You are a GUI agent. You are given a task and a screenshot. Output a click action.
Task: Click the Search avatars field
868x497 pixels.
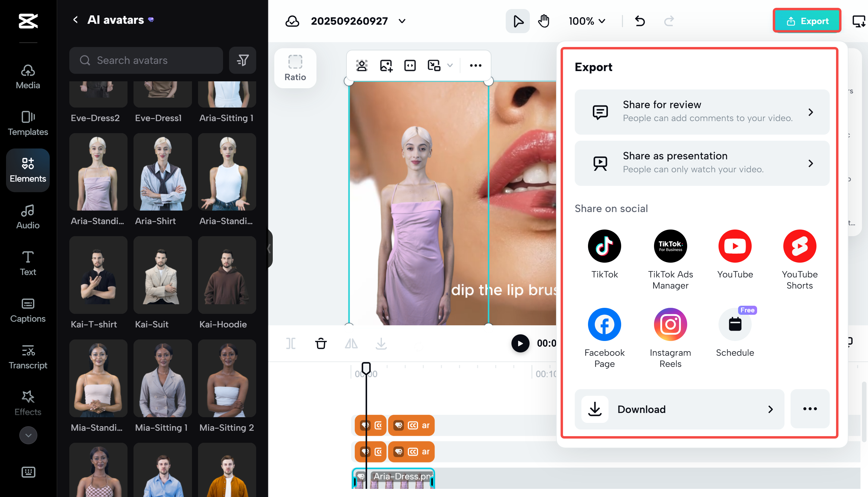click(x=146, y=61)
